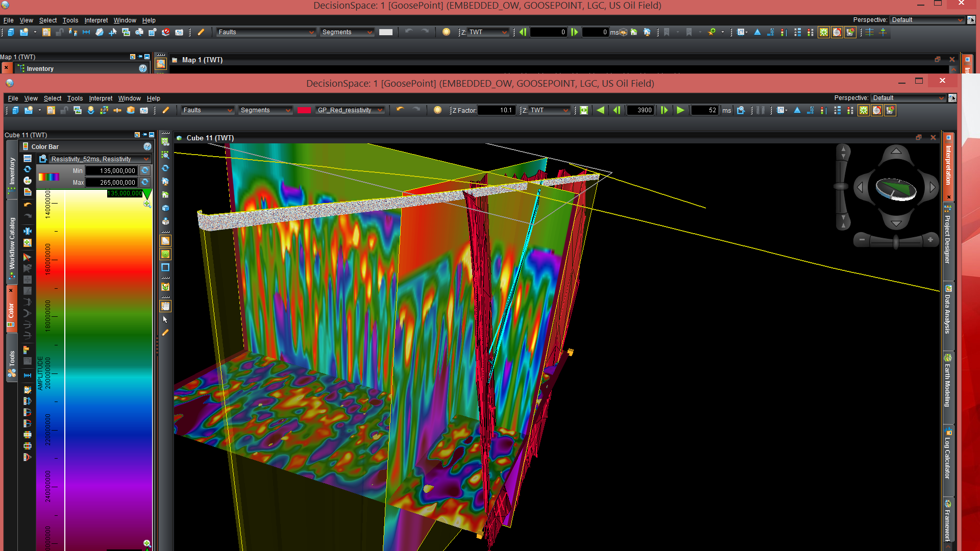Viewport: 980px width, 551px height.
Task: Click the horizontal lines icon atop Color Bar sidebar
Action: tap(28, 159)
